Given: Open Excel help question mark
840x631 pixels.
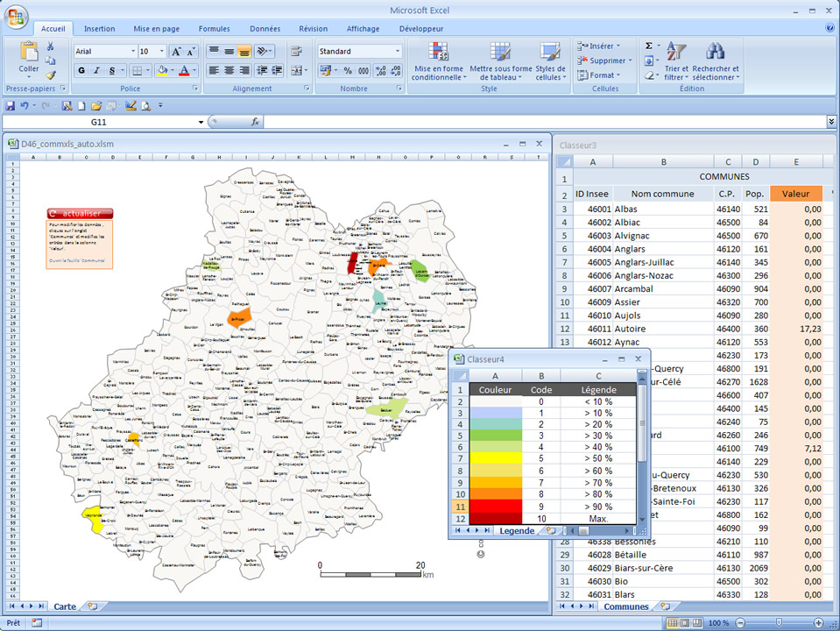Looking at the screenshot, I should coord(829,28).
